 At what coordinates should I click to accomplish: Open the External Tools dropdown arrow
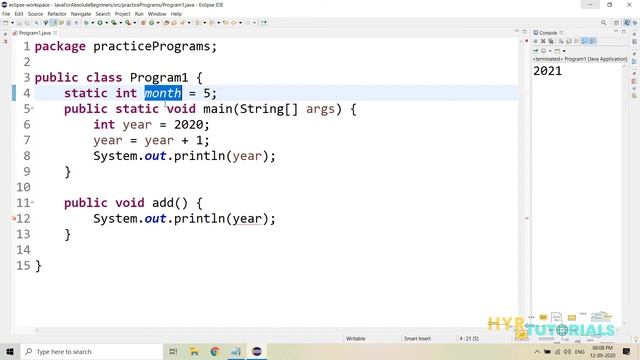pyautogui.click(x=135, y=23)
